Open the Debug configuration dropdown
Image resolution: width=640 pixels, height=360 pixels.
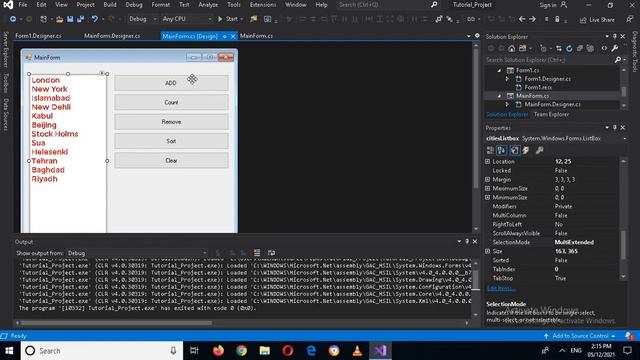142,19
